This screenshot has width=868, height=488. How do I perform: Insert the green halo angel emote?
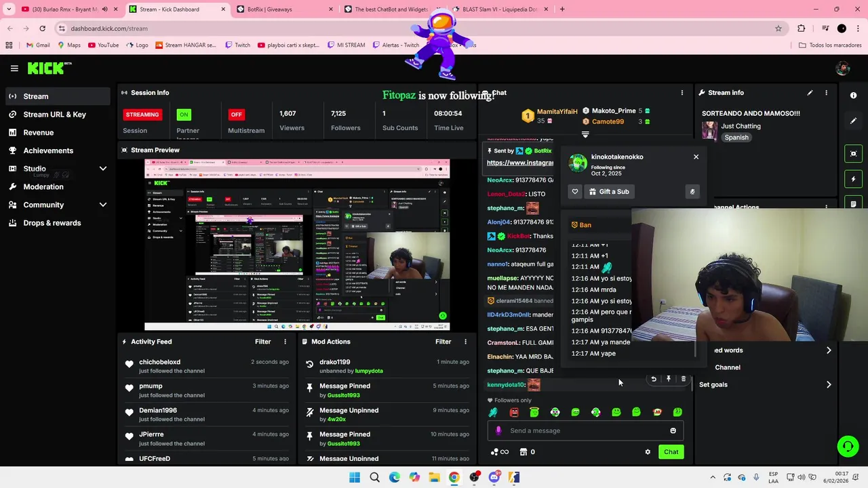pos(534,412)
